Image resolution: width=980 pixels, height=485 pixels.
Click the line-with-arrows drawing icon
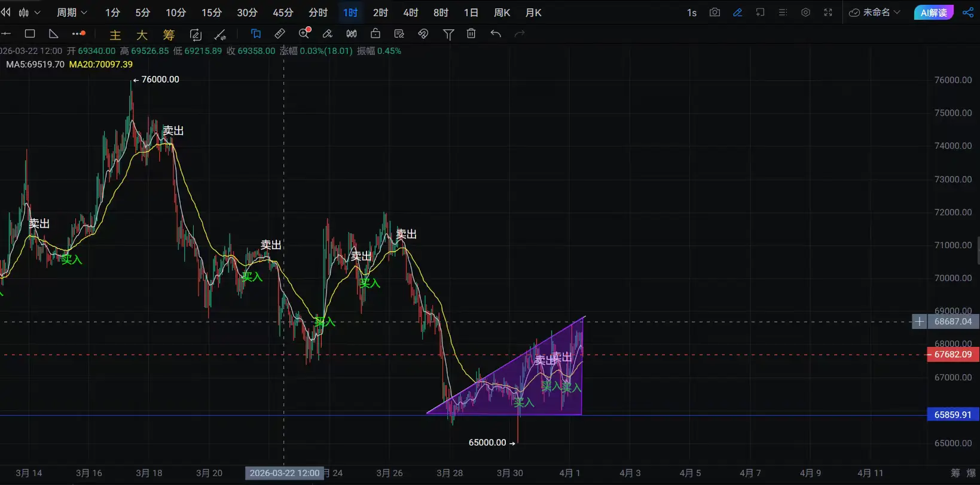point(220,35)
